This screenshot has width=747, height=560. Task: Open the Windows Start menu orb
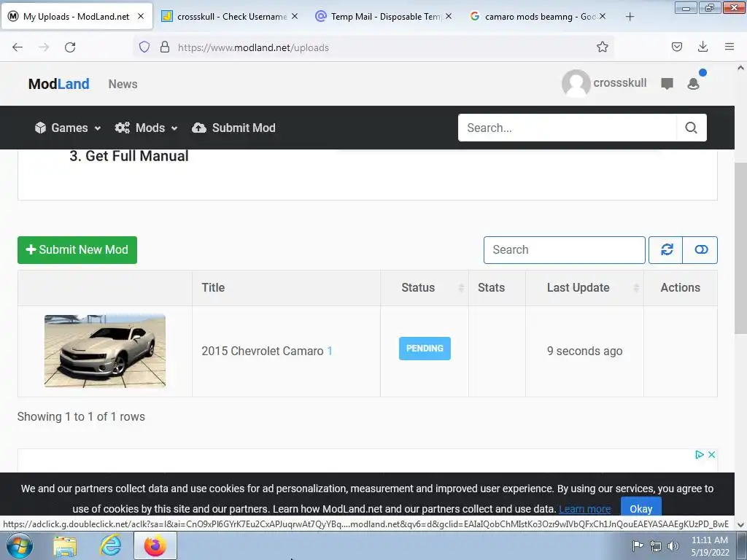click(20, 545)
